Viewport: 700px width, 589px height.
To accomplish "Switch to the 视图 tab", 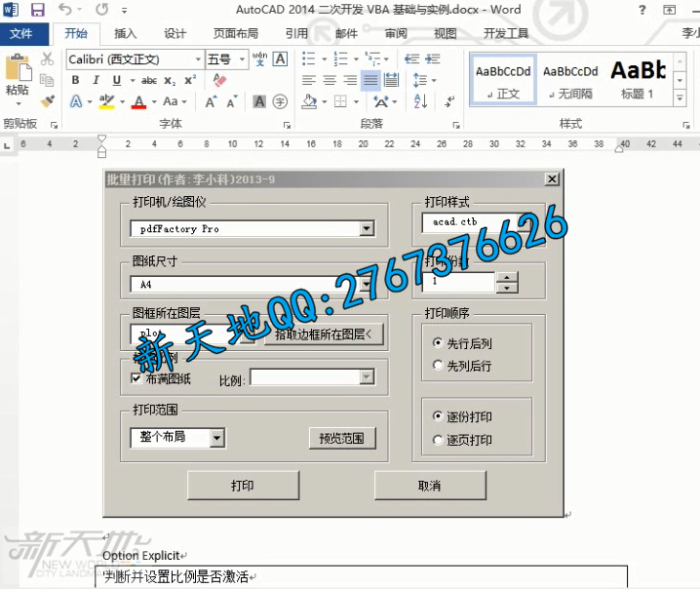I will (446, 33).
